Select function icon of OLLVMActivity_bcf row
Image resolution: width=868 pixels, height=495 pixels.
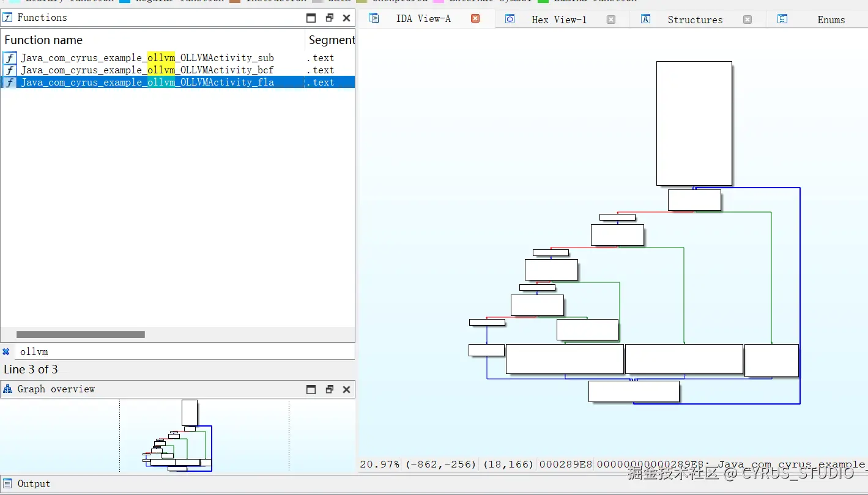(10, 70)
